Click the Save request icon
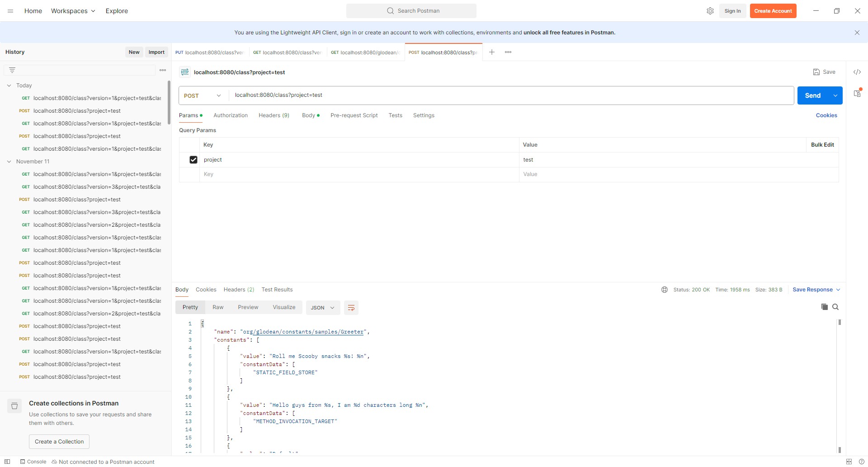 816,72
